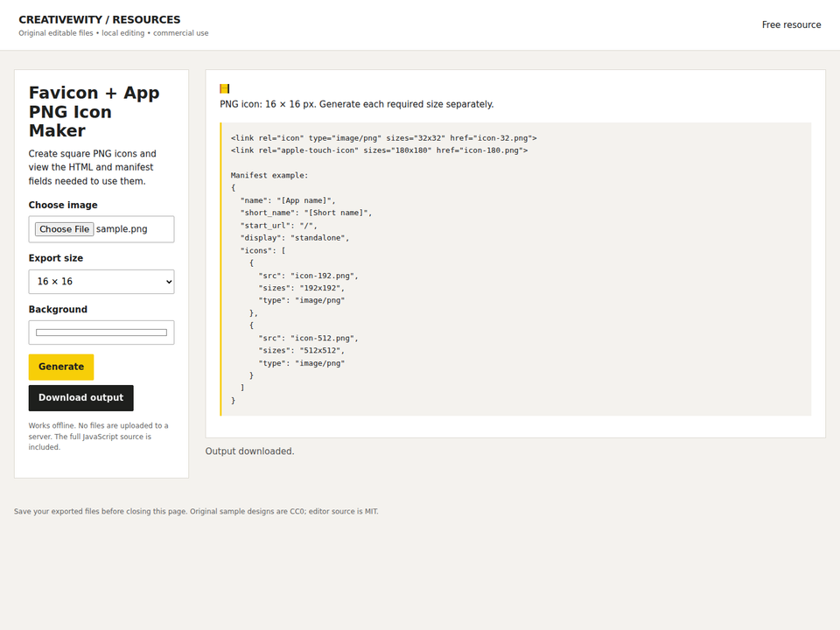Click the "sizes": "192x192" line
The width and height of the screenshot is (840, 630).
click(x=302, y=288)
